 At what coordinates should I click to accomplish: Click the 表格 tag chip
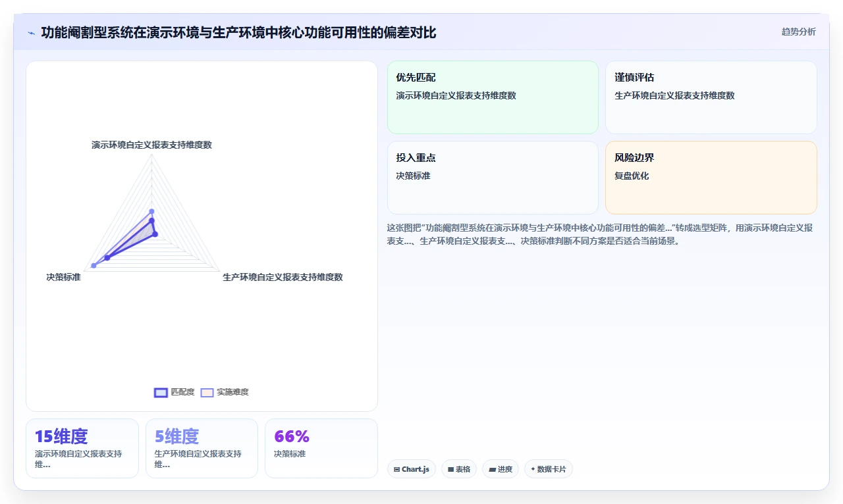click(459, 469)
